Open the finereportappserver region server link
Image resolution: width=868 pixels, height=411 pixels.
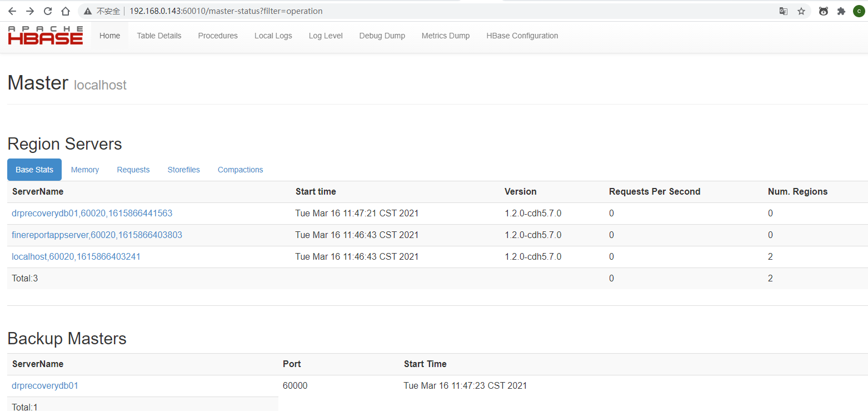coord(97,235)
